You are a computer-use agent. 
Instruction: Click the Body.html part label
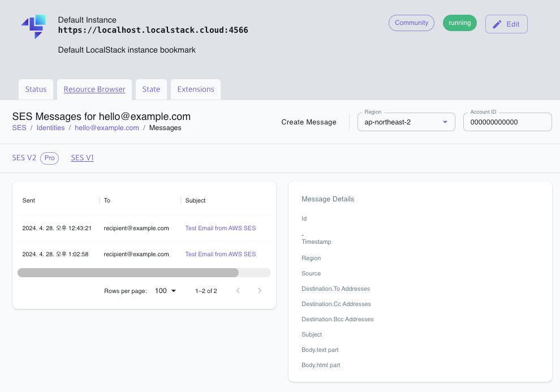pyautogui.click(x=321, y=365)
